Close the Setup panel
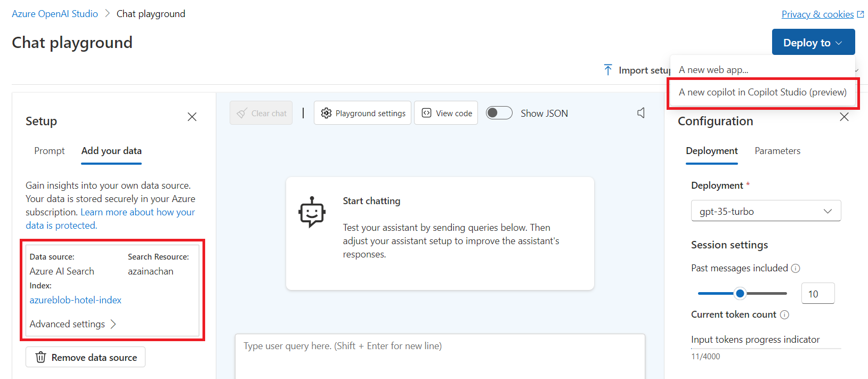 (x=192, y=117)
